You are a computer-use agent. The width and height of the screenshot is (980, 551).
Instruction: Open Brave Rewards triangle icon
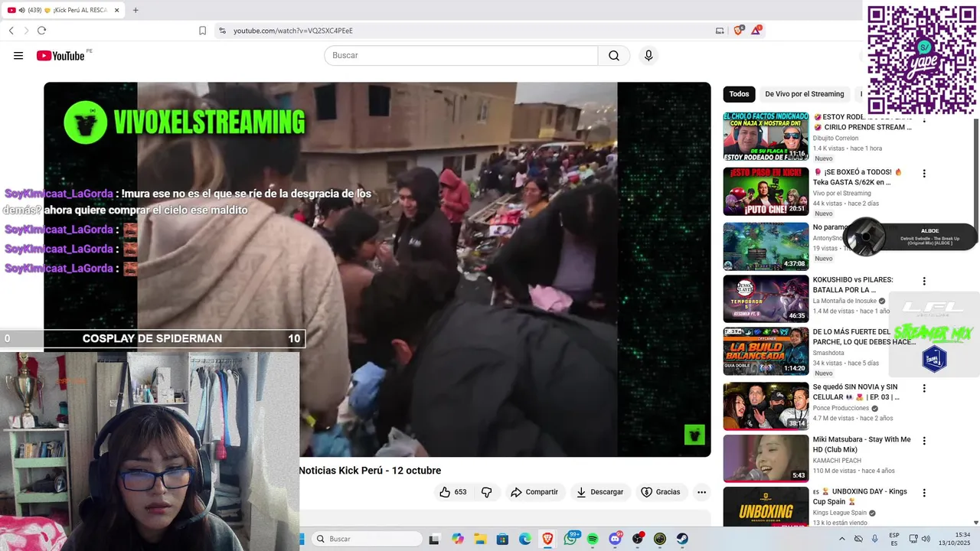[756, 31]
